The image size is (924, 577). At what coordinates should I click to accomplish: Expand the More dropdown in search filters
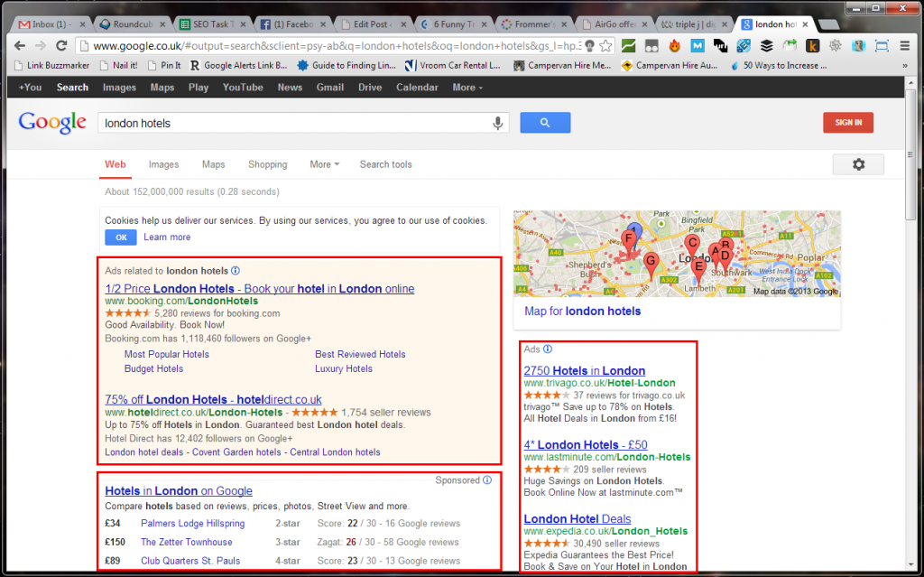coord(325,164)
